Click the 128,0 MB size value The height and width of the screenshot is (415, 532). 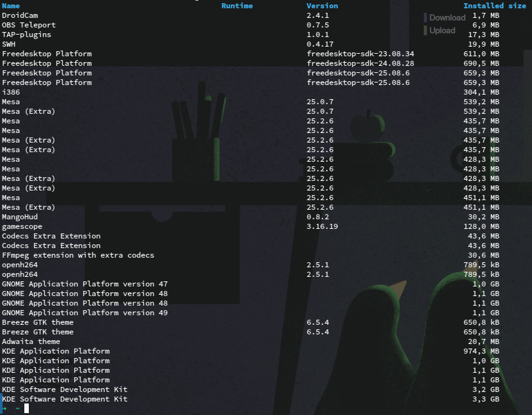click(481, 226)
